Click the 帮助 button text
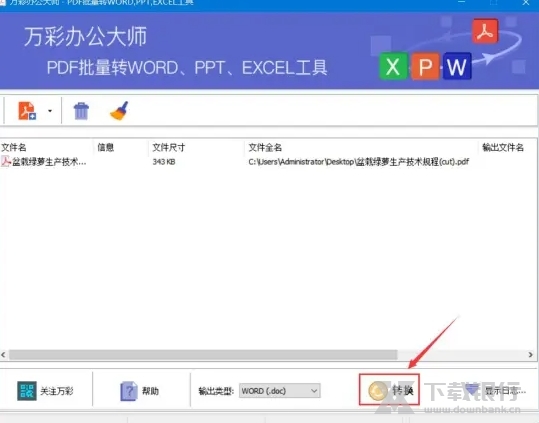539x423 pixels. click(x=150, y=391)
